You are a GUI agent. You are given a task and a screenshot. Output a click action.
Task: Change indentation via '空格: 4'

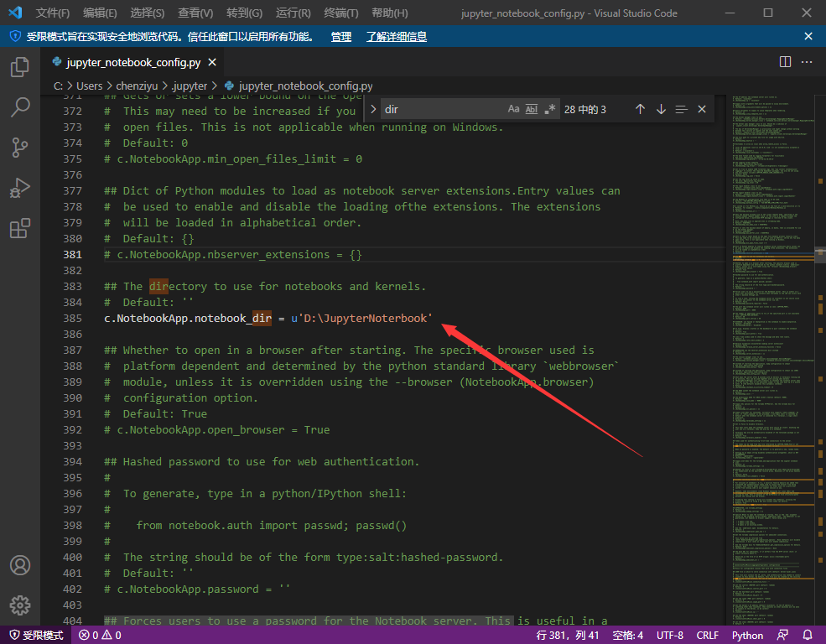click(x=627, y=635)
